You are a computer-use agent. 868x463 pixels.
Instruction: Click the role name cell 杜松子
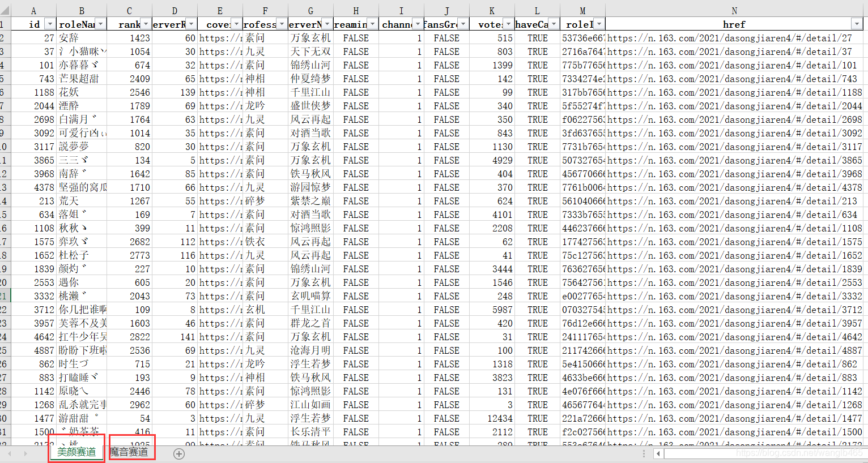(x=82, y=255)
